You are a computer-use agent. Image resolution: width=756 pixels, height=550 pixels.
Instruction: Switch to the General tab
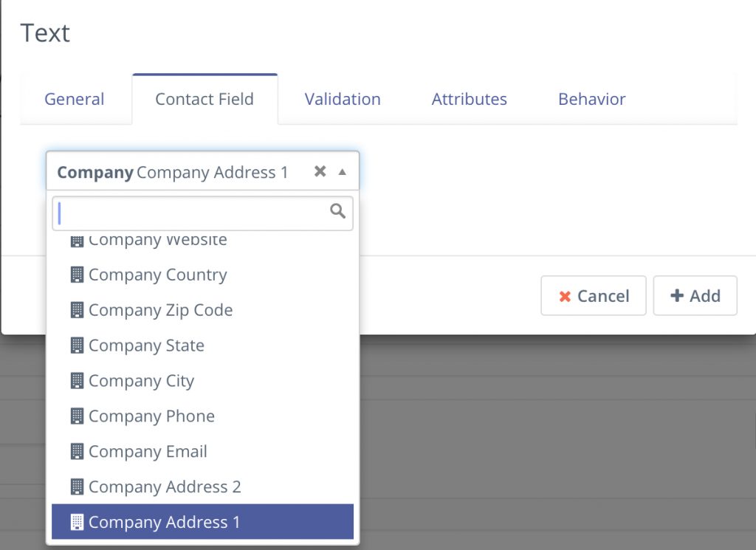pos(75,99)
